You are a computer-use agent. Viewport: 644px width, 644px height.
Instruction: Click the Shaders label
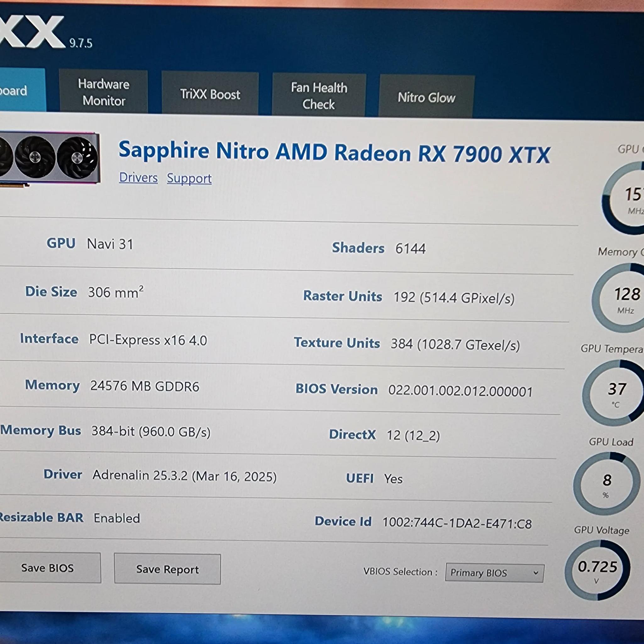[x=358, y=248]
